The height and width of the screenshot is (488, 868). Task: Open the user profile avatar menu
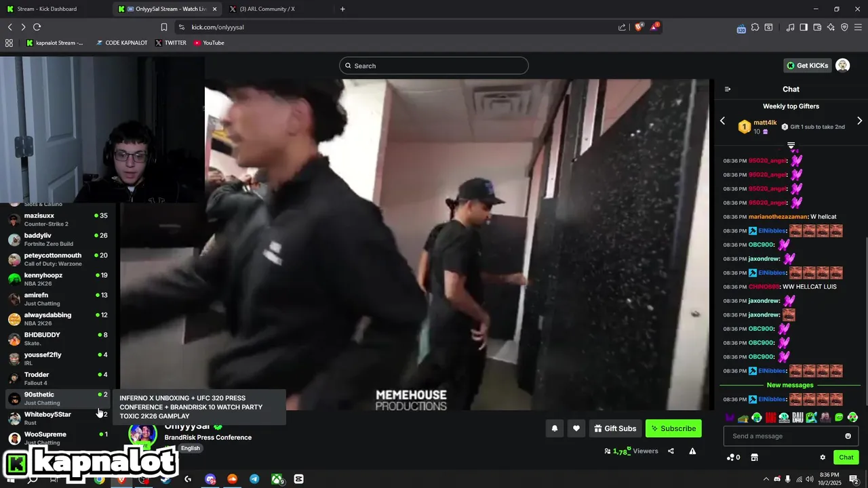point(843,66)
